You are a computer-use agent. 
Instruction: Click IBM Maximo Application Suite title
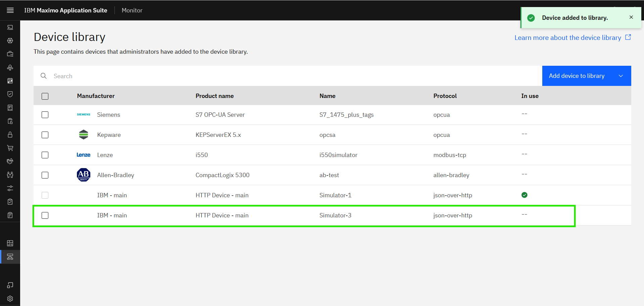(x=65, y=10)
